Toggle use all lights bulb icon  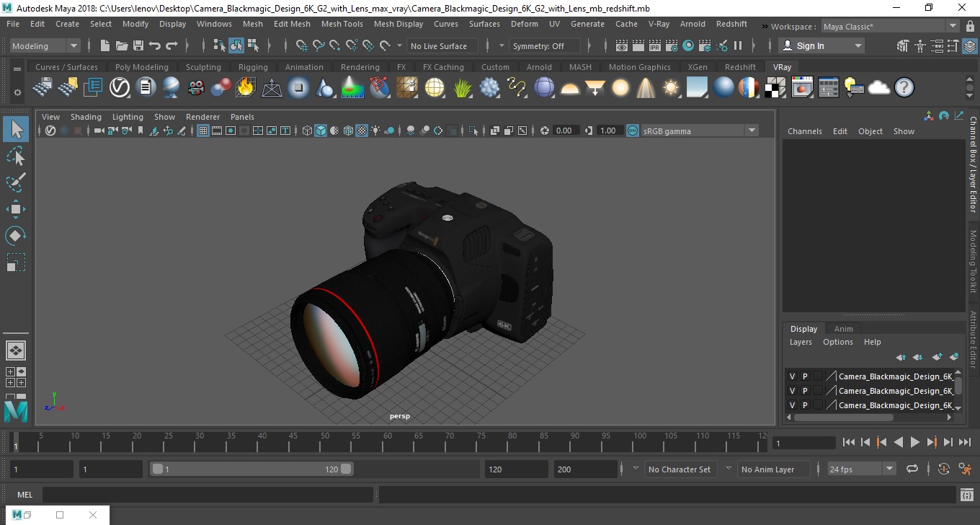pos(376,131)
